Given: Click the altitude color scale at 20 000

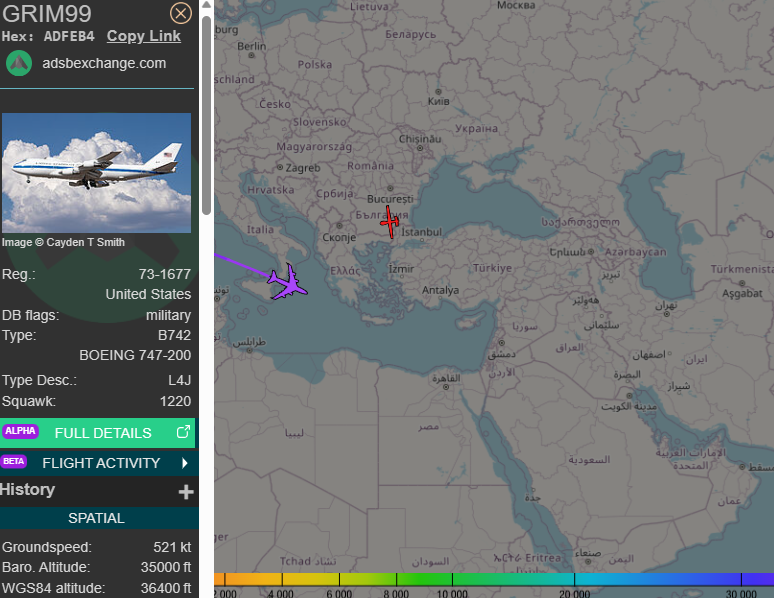Looking at the screenshot, I should (x=574, y=593).
